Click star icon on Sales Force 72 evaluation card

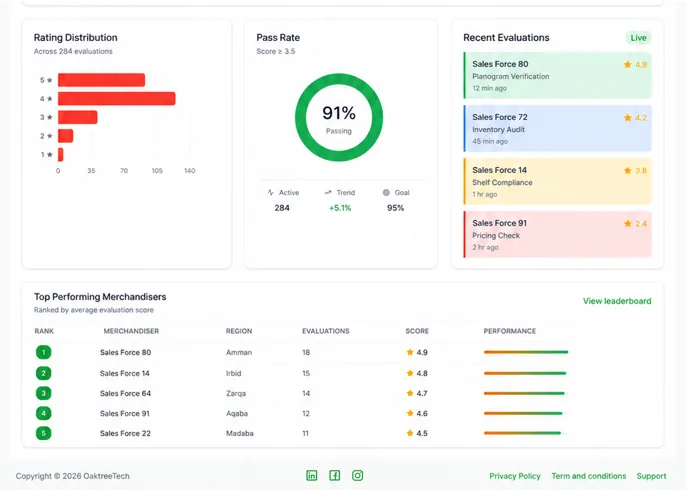[627, 117]
